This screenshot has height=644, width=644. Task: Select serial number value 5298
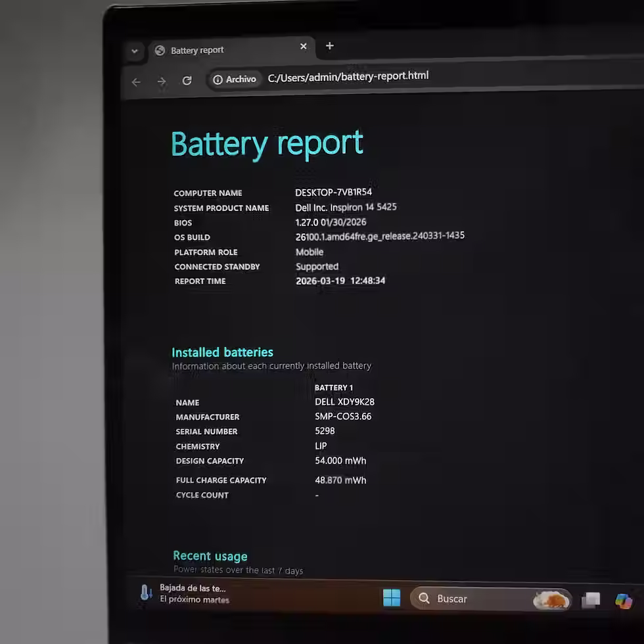(325, 431)
